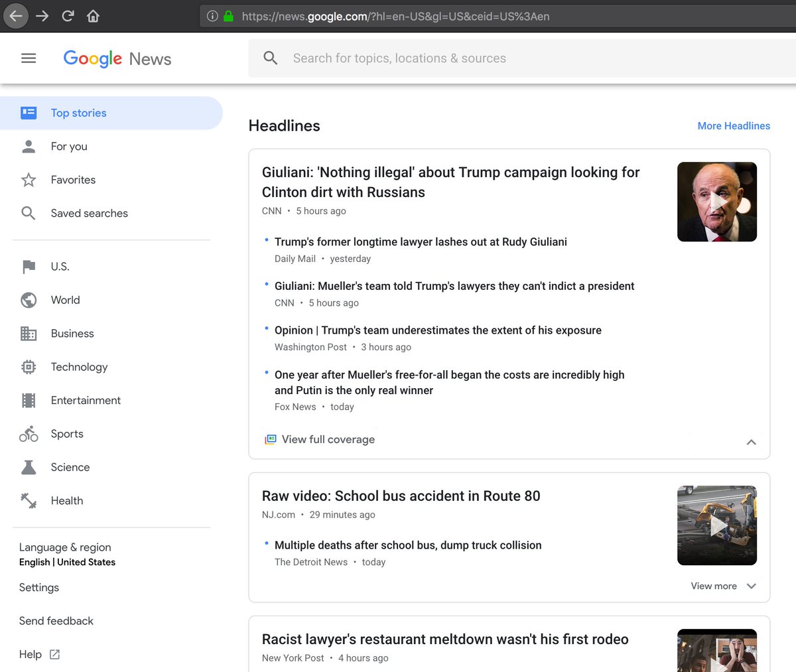Go to U.S. news section

60,267
